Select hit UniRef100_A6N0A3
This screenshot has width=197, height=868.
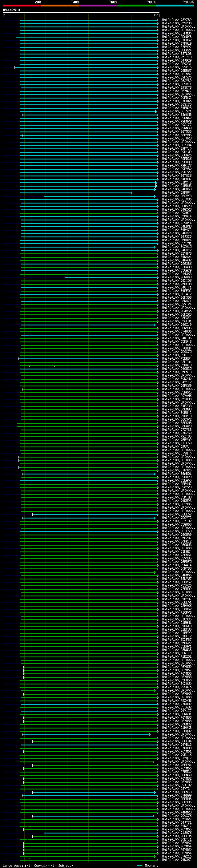[177, 277]
